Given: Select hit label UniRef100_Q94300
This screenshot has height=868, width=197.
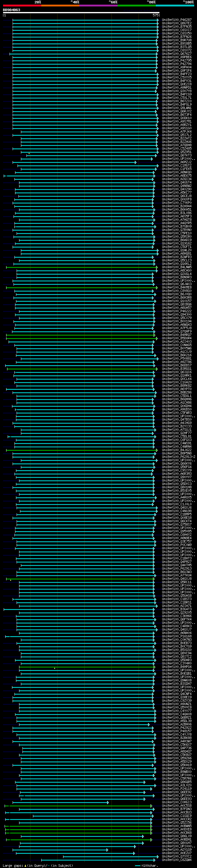Looking at the screenshot, I should [x=176, y=315].
